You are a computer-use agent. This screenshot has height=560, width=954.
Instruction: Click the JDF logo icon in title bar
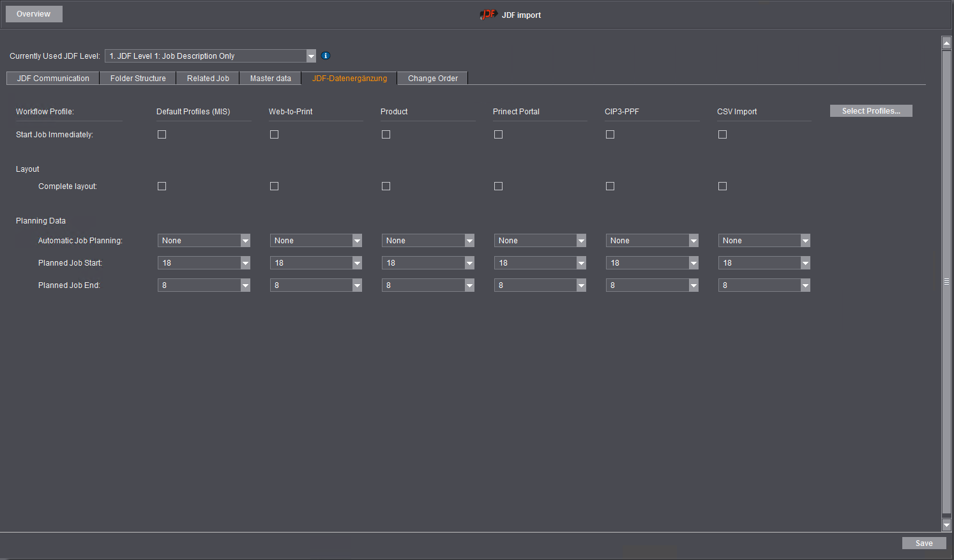click(x=488, y=15)
